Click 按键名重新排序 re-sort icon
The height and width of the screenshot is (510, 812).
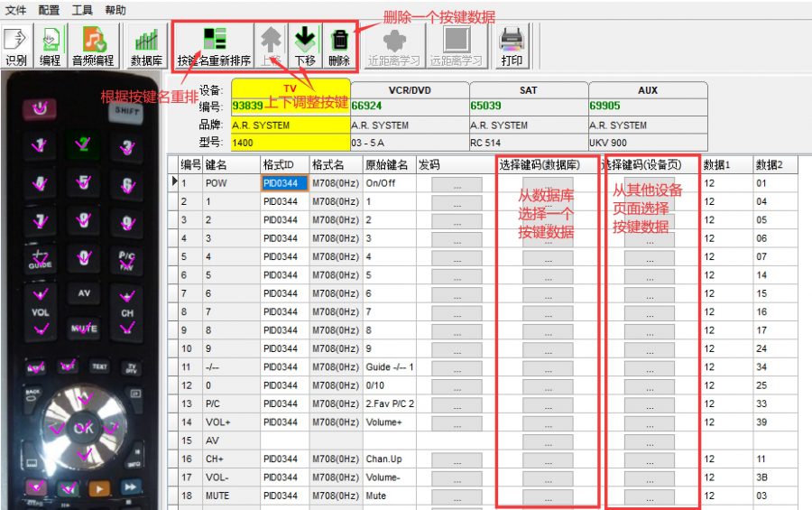point(214,46)
